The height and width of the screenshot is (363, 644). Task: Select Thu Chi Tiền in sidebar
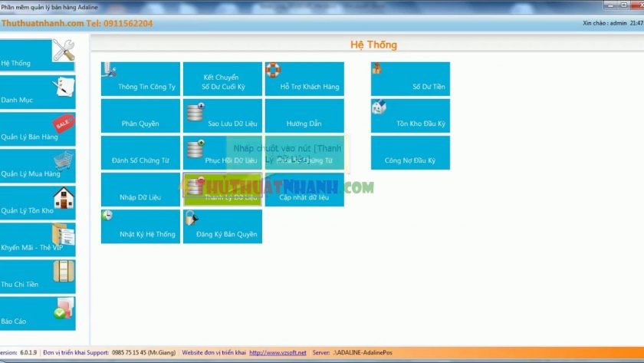click(x=38, y=276)
